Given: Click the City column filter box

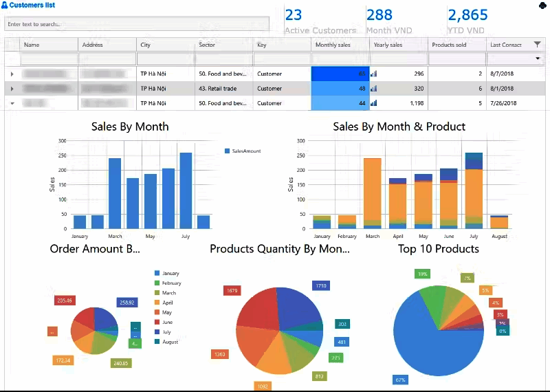Looking at the screenshot, I should coord(166,58).
